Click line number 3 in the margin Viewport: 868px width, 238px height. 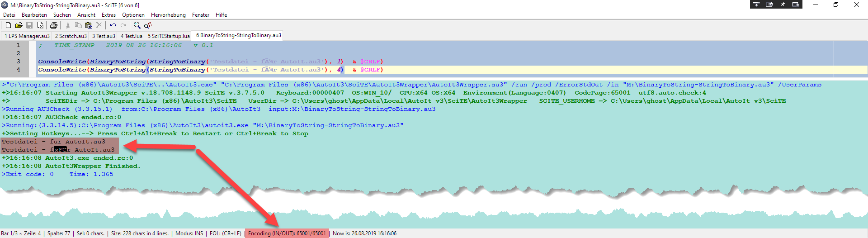point(19,62)
